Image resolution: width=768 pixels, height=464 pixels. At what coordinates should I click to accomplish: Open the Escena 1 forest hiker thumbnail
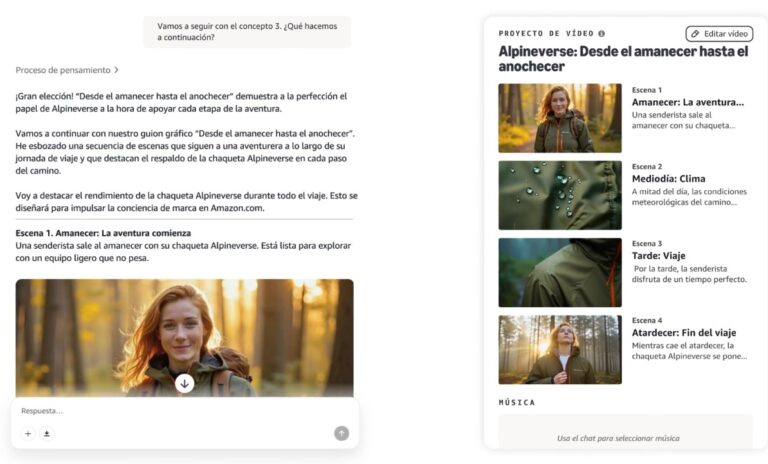point(560,118)
